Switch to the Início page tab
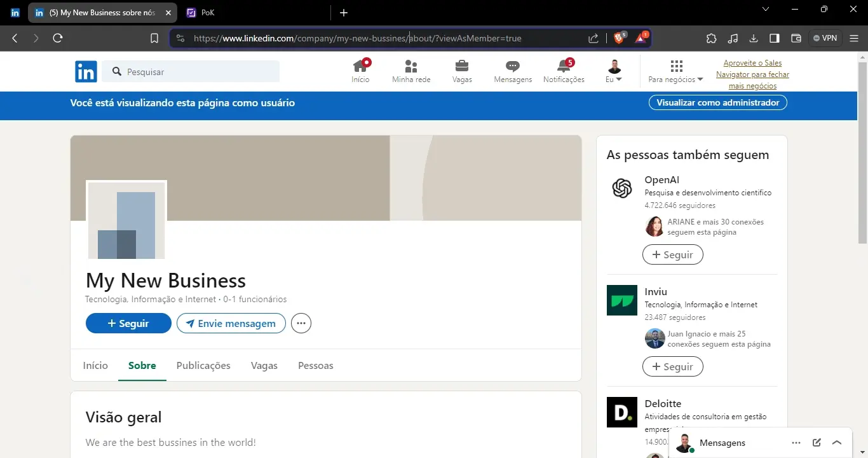 pyautogui.click(x=95, y=366)
